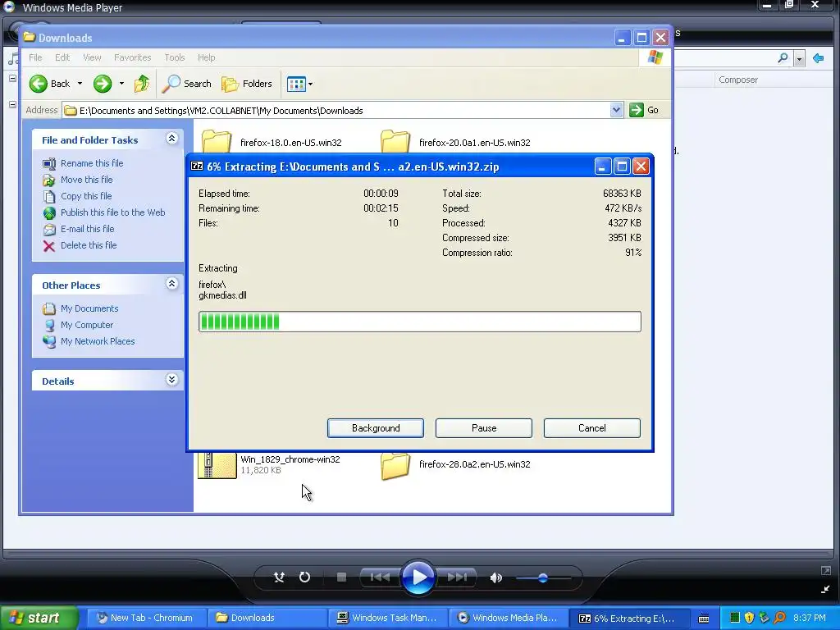This screenshot has width=840, height=630.
Task: Mute the Media Player volume
Action: (x=496, y=577)
